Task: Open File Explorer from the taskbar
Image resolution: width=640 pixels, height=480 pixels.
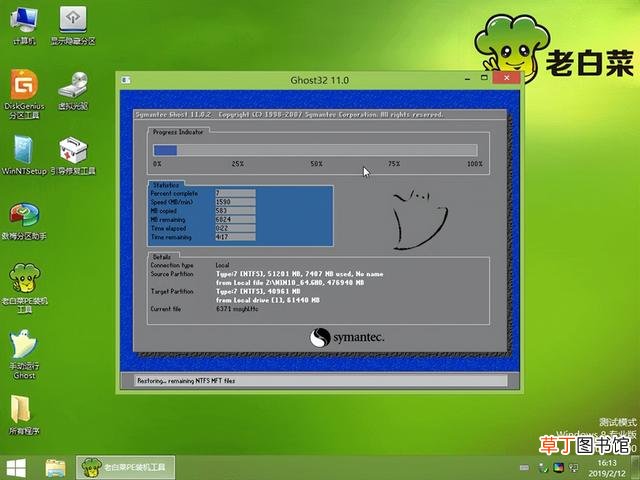Action: (x=56, y=468)
